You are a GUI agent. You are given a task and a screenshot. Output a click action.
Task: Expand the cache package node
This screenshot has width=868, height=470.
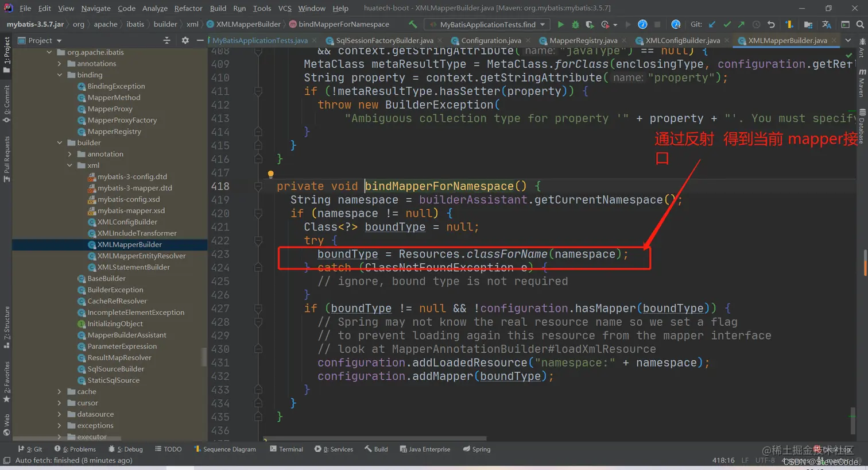[x=59, y=391]
